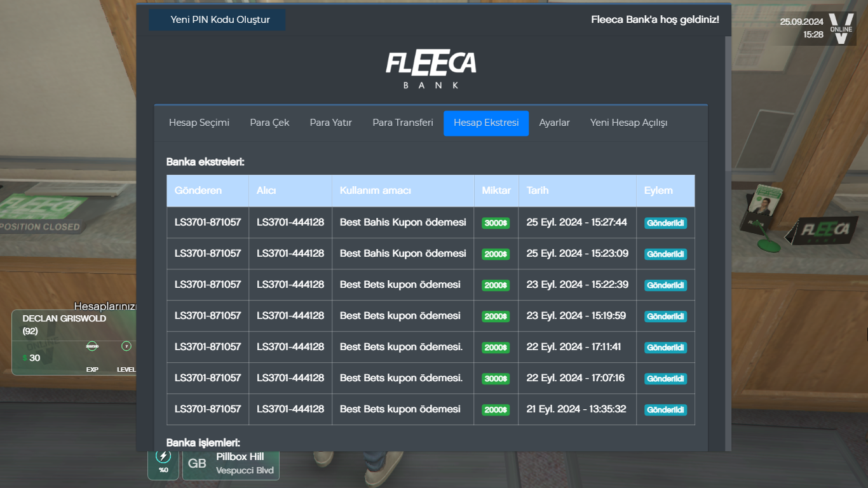Open the Hesap Seçimi tab
This screenshot has width=868, height=488.
click(199, 123)
